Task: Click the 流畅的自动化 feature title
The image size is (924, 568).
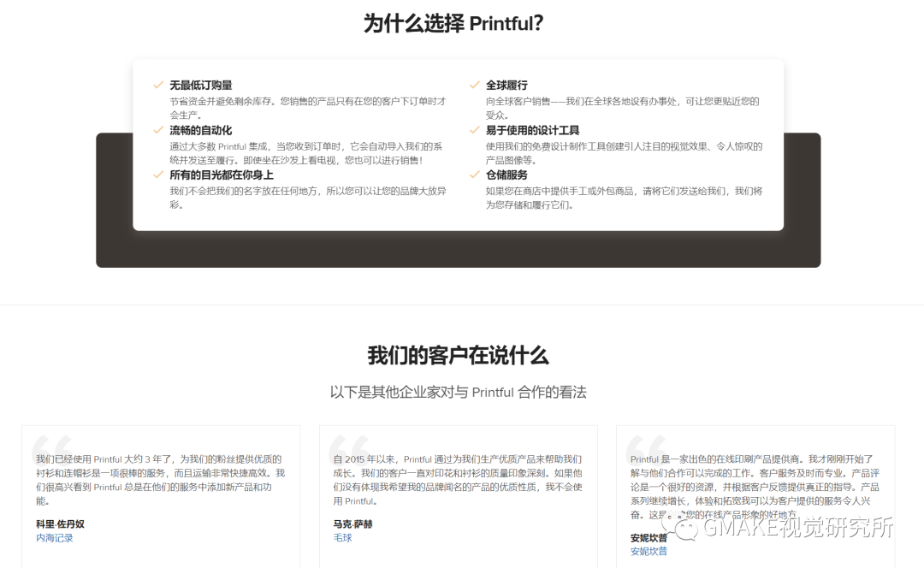Action: click(201, 130)
